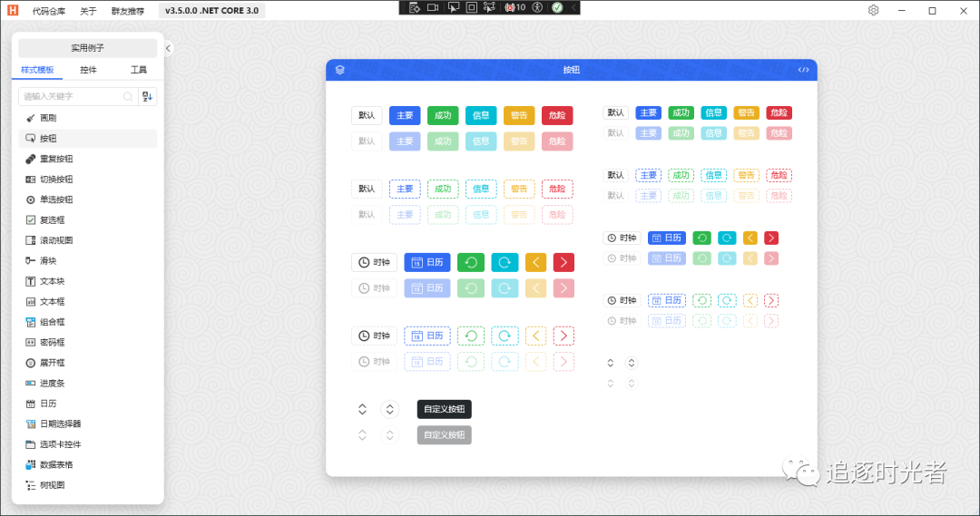Click the large solid blue 主要 button
980x516 pixels.
405,115
